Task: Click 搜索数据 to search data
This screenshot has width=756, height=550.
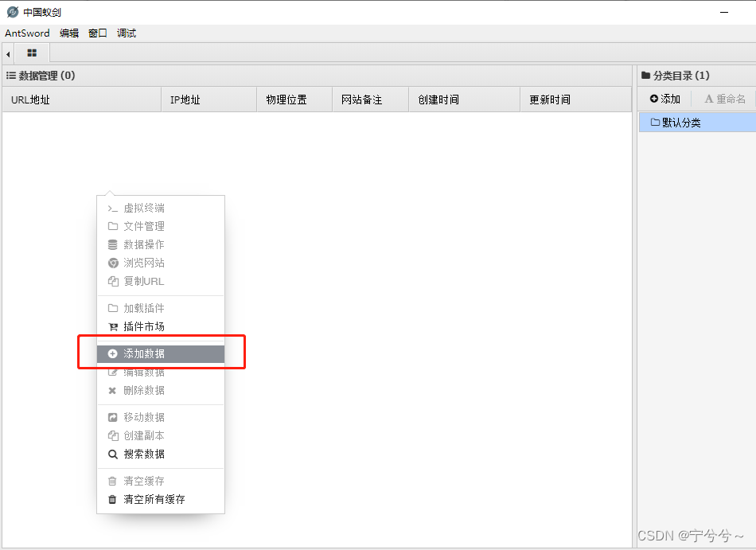Action: (x=143, y=454)
